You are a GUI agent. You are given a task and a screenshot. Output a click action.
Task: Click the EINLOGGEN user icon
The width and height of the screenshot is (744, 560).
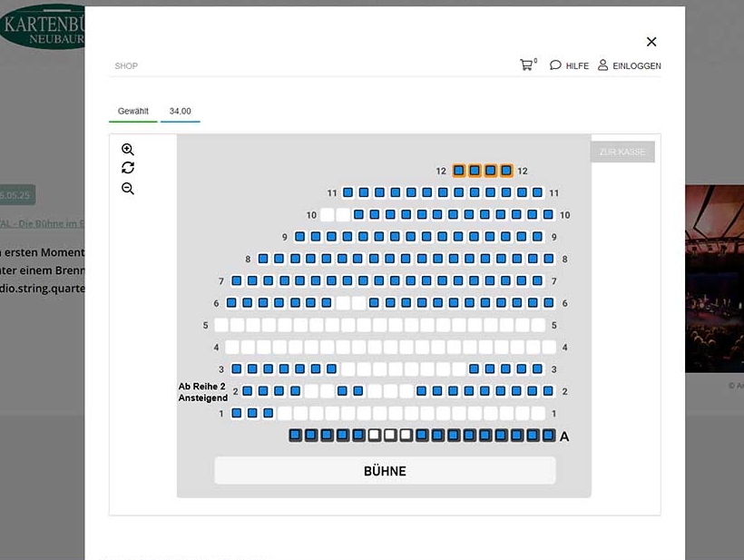pyautogui.click(x=602, y=65)
